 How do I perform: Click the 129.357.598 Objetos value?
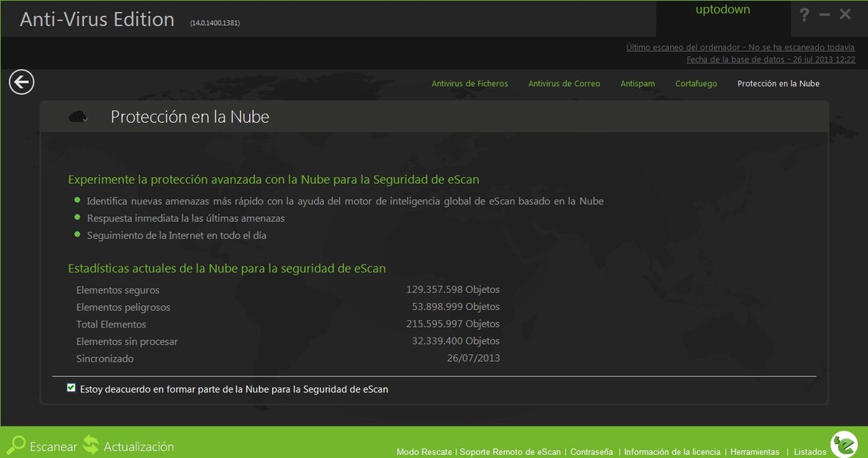point(453,289)
